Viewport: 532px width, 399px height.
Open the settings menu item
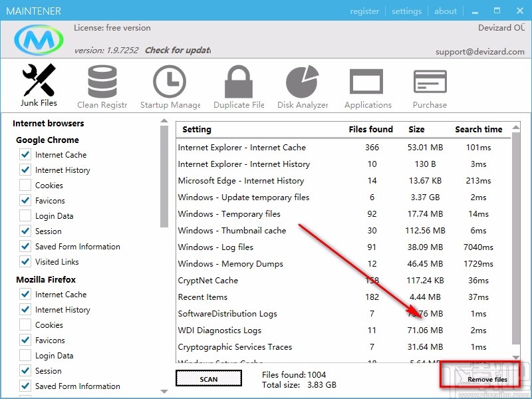[x=406, y=11]
